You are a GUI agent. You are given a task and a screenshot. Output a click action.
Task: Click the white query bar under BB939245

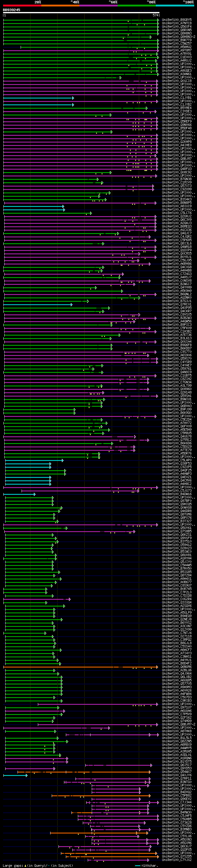[x=81, y=12]
